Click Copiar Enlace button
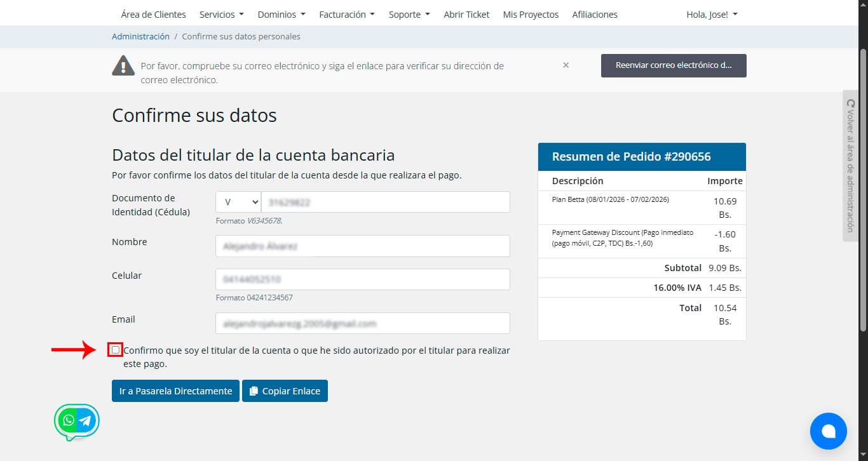Viewport: 868px width, 461px height. pyautogui.click(x=285, y=391)
